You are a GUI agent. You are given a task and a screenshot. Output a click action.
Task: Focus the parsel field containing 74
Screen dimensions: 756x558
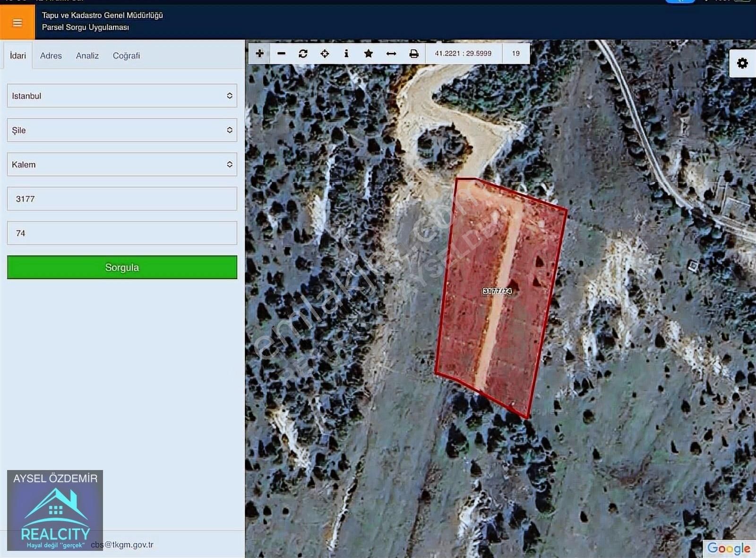pos(122,233)
